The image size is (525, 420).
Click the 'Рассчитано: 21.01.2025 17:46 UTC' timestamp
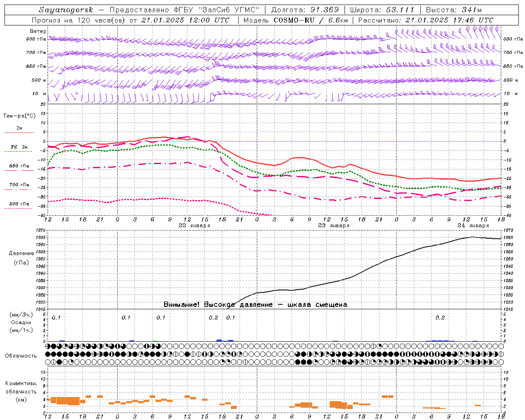[x=426, y=20]
